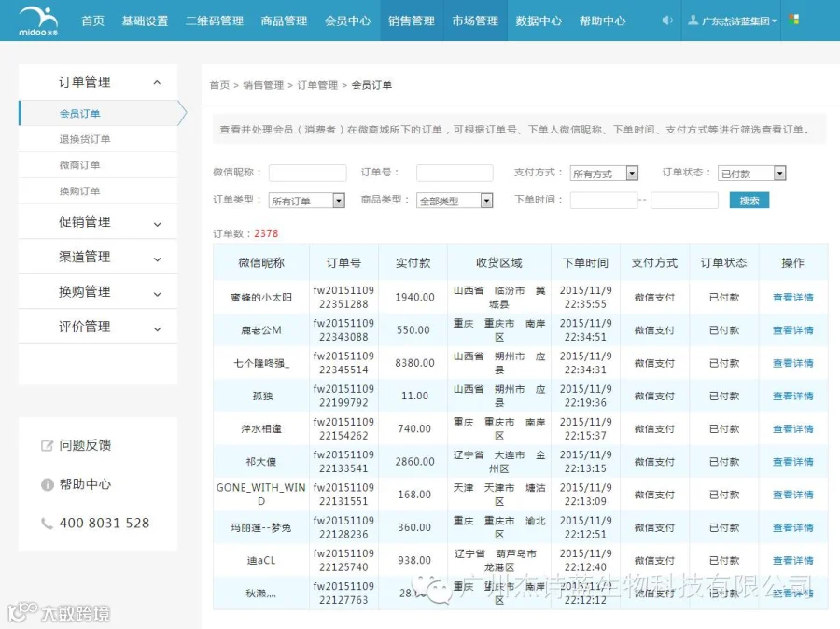Click the colorful grid icon in header
The image size is (840, 629).
click(x=794, y=20)
